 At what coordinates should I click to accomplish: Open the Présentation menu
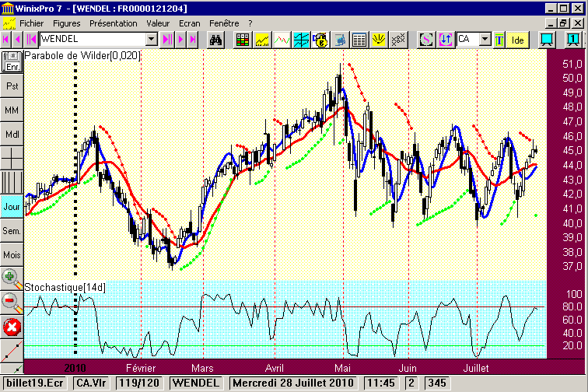pos(114,23)
